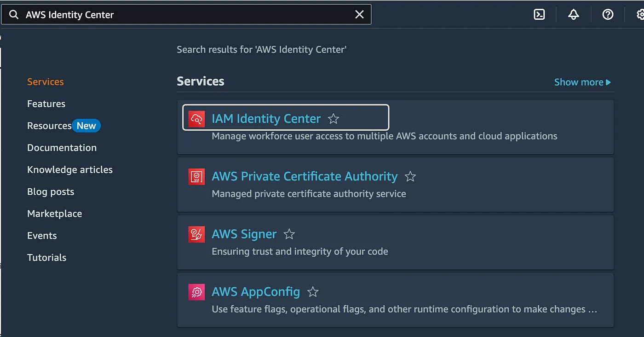Click the New badge beside Resources
The image size is (644, 337).
point(86,126)
